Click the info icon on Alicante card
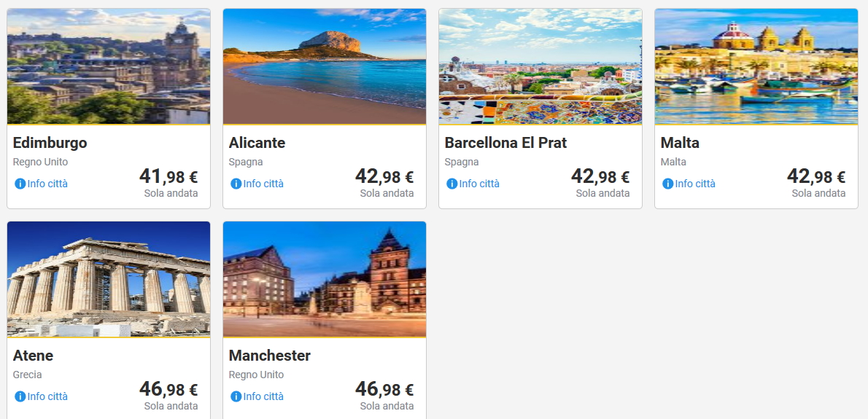The image size is (868, 419). (236, 184)
